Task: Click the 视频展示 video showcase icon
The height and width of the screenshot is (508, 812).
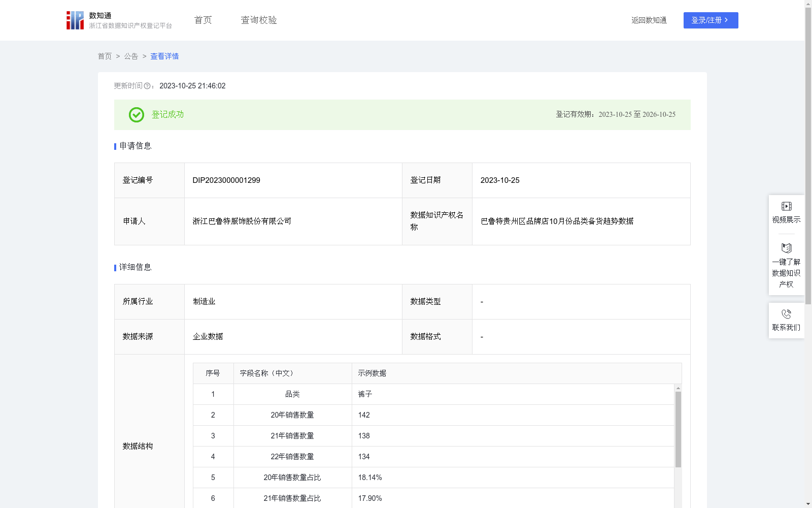Action: pos(786,206)
